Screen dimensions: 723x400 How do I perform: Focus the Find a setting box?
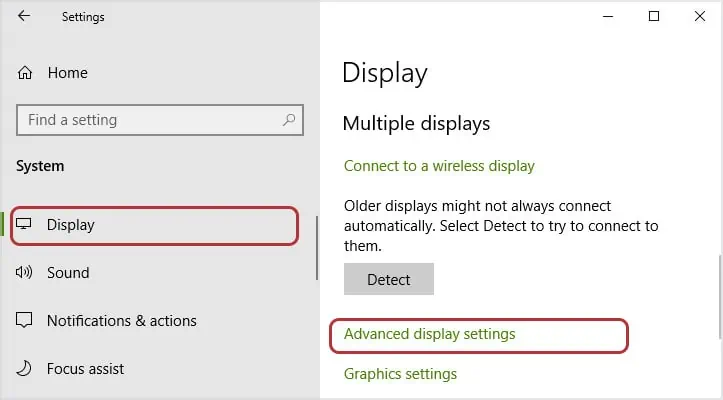coord(160,120)
